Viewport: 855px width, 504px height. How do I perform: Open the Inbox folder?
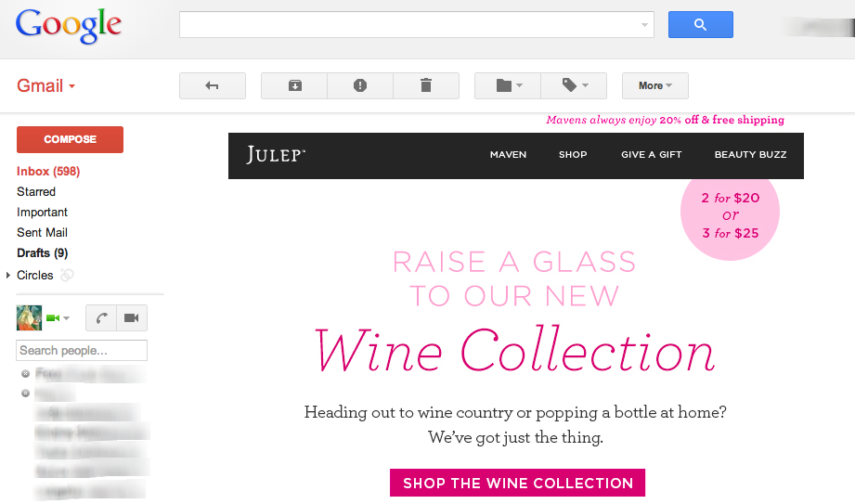click(48, 172)
